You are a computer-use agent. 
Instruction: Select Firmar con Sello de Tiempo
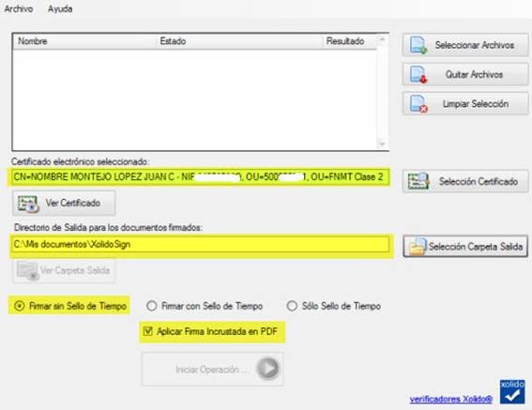pos(152,306)
